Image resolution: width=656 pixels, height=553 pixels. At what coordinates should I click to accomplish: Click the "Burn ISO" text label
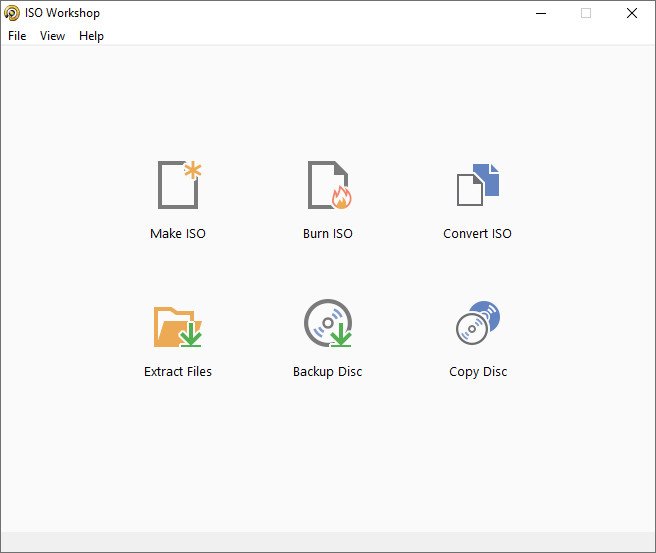click(328, 234)
